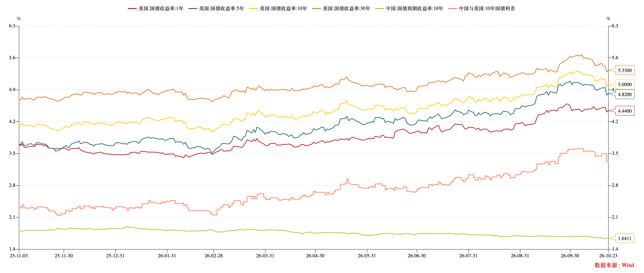644x273 pixels.
Task: Click the 5.3300 end-value label
Action: tap(625, 70)
